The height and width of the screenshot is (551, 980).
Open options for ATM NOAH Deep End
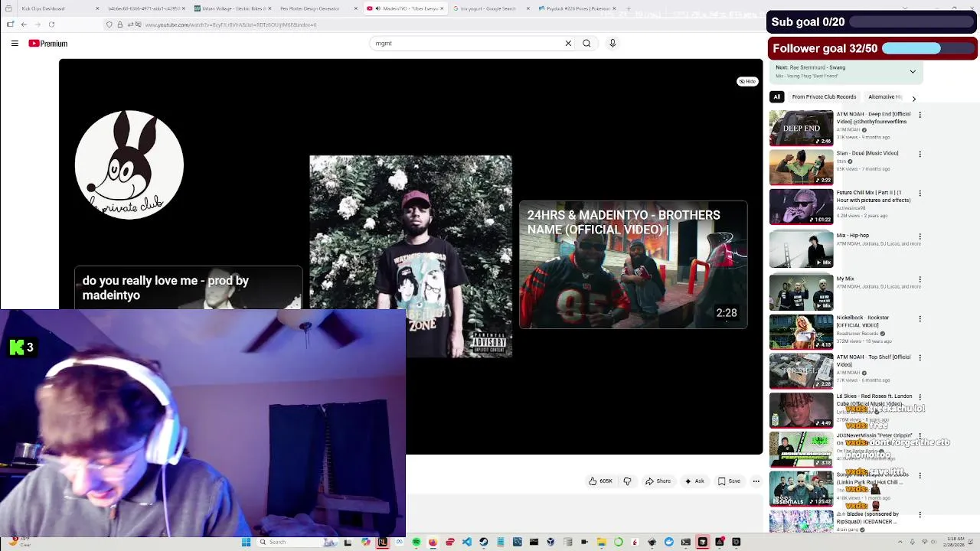[920, 115]
